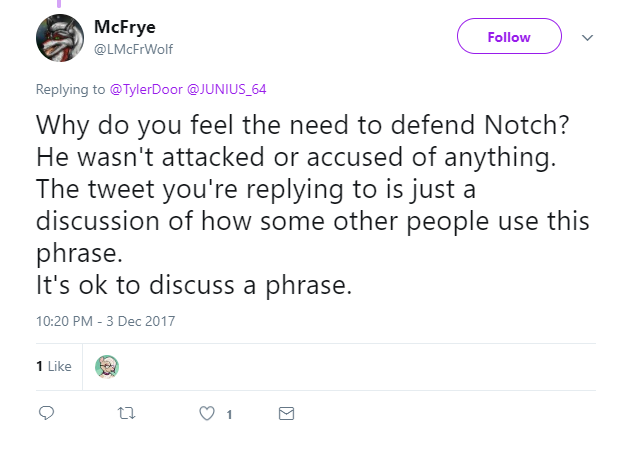Screen dimensions: 632x451
Task: Click the "Replying to" label text
Action: (71, 89)
